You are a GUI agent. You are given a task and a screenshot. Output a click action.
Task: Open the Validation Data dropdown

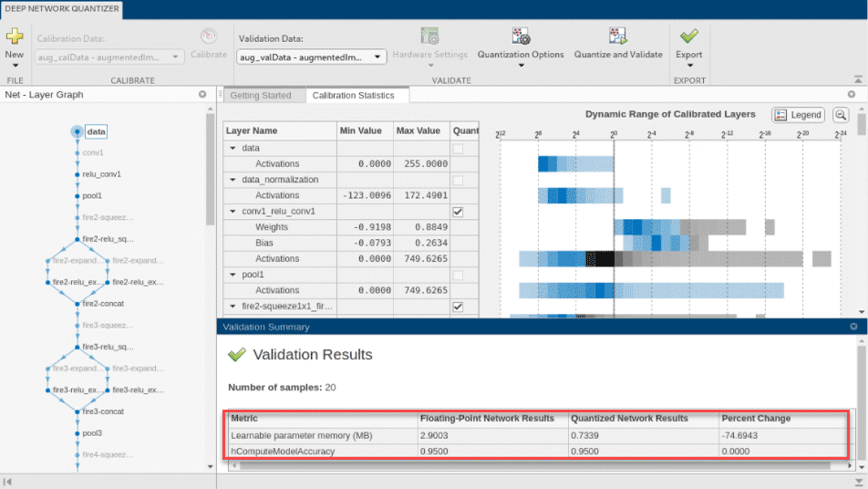tap(312, 57)
